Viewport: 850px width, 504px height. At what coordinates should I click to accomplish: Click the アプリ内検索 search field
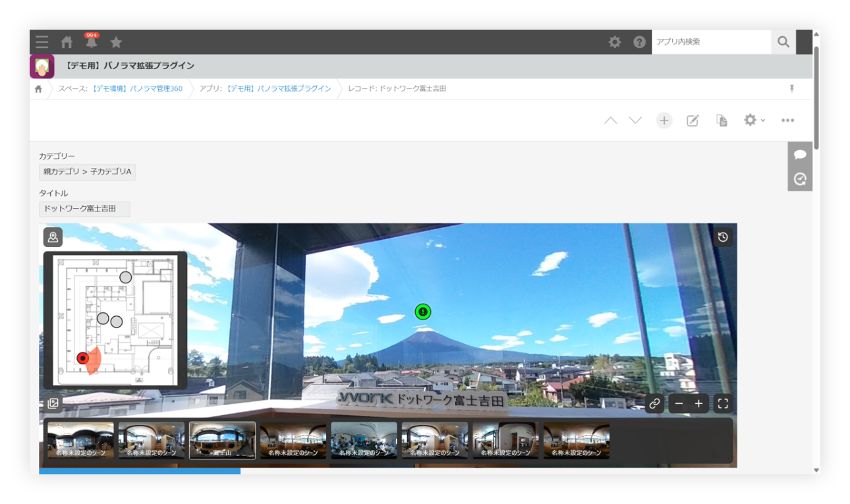711,42
